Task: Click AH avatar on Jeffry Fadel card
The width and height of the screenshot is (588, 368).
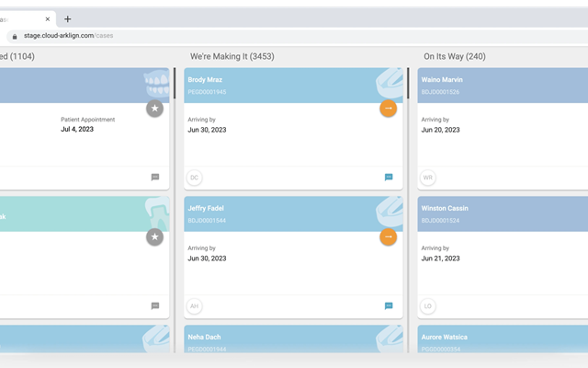Action: click(194, 306)
